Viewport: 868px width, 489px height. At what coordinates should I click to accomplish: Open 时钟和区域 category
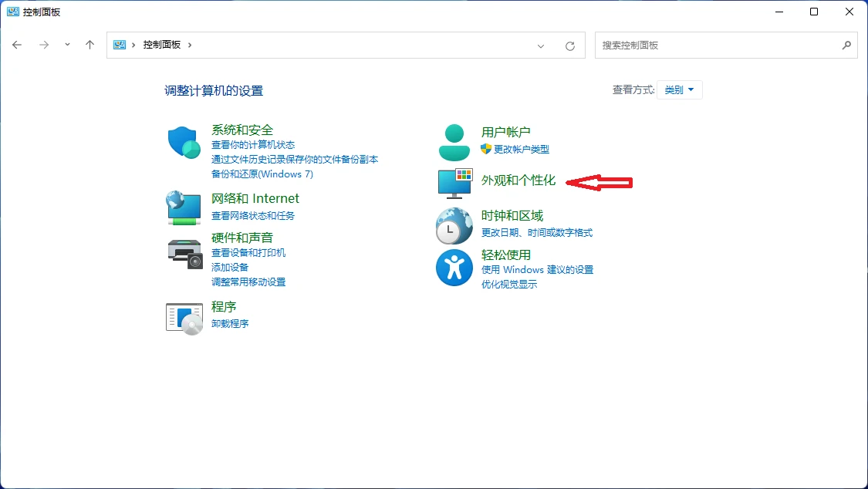tap(512, 216)
